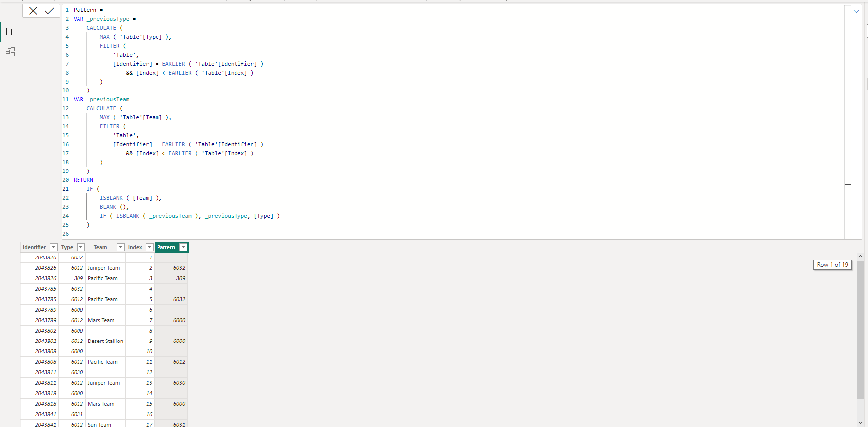Screen dimensions: 868x427
Task: Click the Pattern cell showing 6030
Action: (x=171, y=383)
